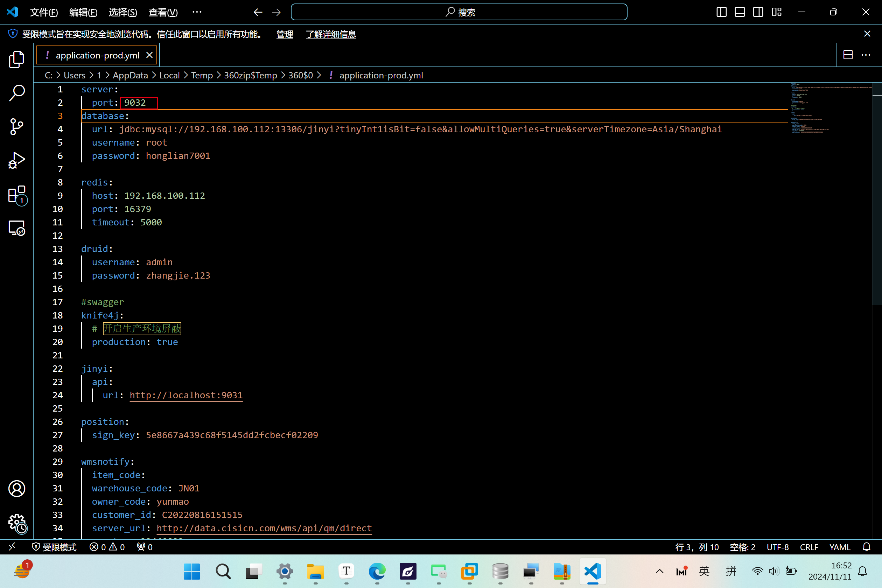Expand the C: breadcrumb segment
The width and height of the screenshot is (882, 588).
point(48,75)
